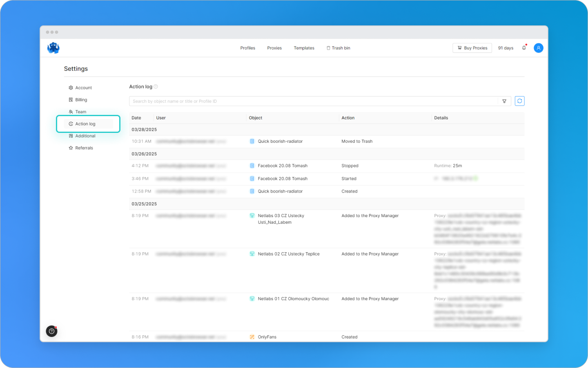The width and height of the screenshot is (588, 368).
Task: Click proxy icon for Netlabs 02 CZ Ustecky Teplice
Action: (252, 254)
